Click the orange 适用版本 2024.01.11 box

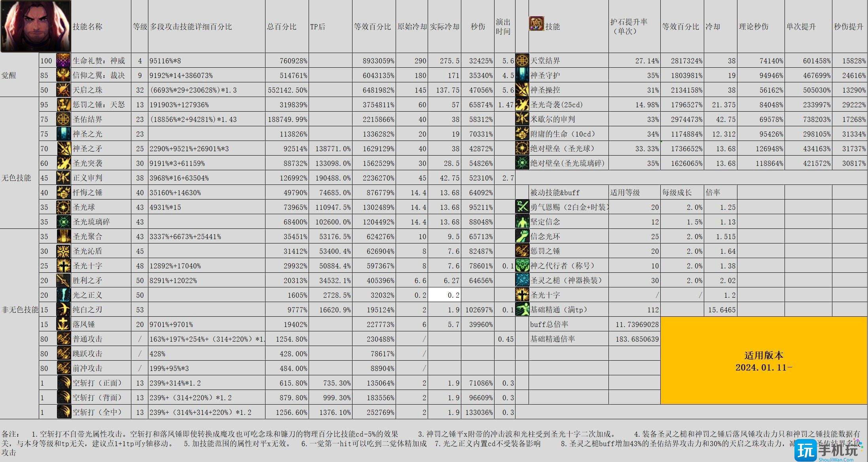[764, 361]
